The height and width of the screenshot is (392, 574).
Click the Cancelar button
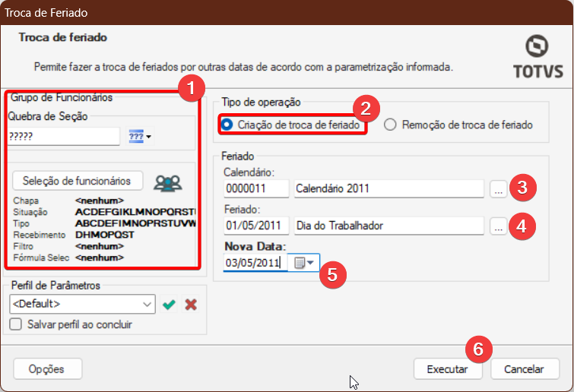point(525,369)
